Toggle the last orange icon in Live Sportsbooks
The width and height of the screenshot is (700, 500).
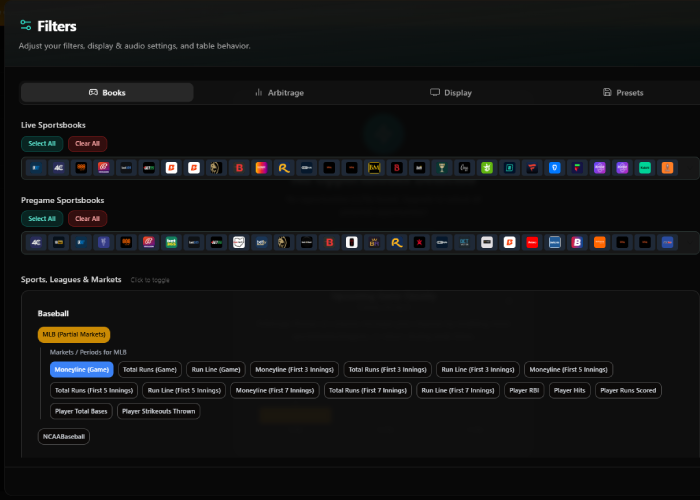[667, 168]
